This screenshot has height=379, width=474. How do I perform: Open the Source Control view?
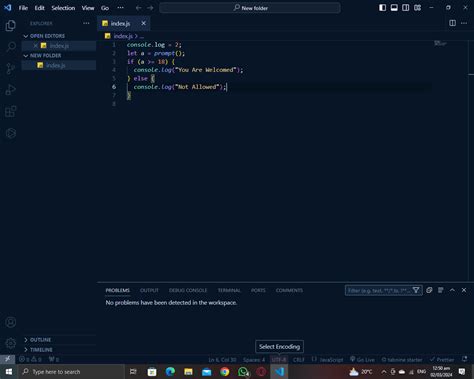point(11,68)
